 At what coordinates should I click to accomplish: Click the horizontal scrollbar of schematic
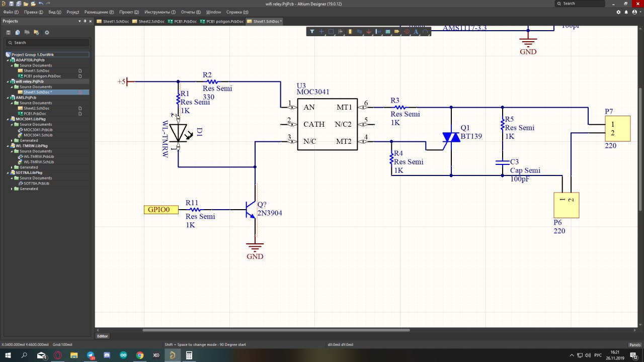click(x=276, y=330)
